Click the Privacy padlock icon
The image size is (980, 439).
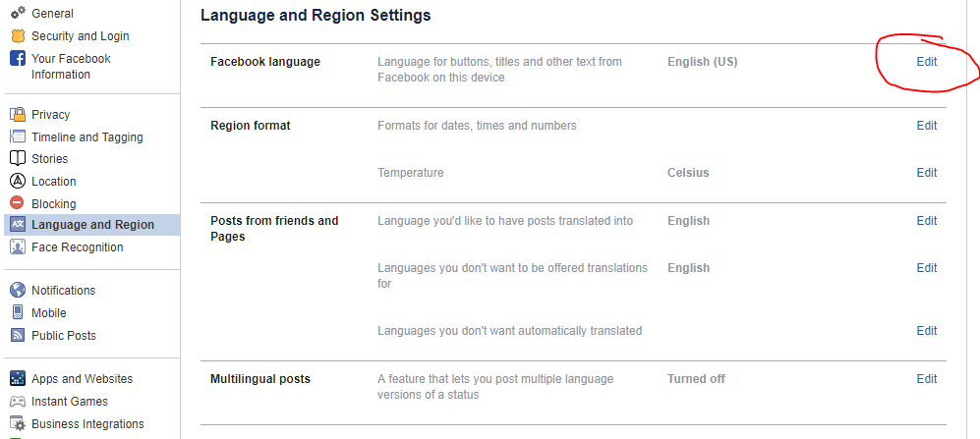click(17, 115)
